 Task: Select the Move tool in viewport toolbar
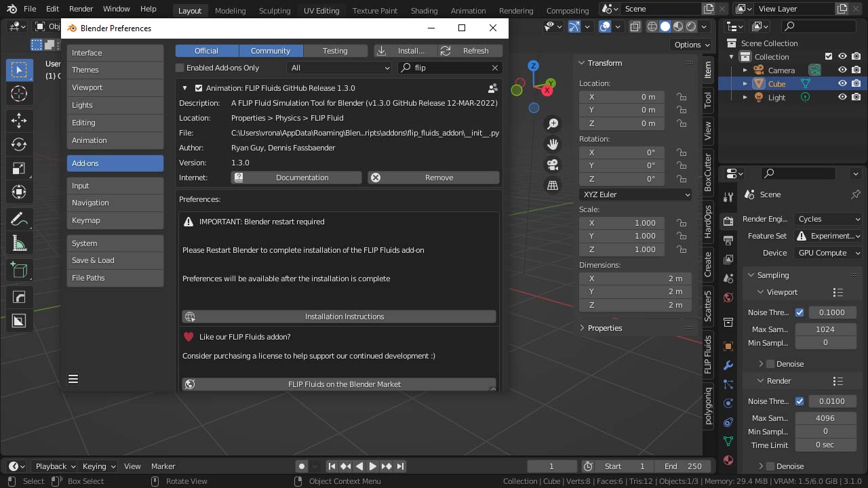[19, 121]
